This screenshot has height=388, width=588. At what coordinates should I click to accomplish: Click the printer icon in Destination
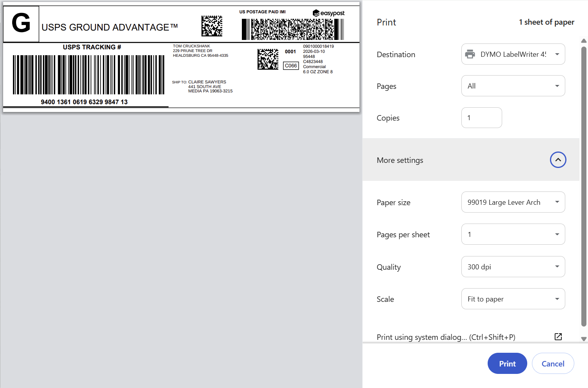[x=470, y=54]
